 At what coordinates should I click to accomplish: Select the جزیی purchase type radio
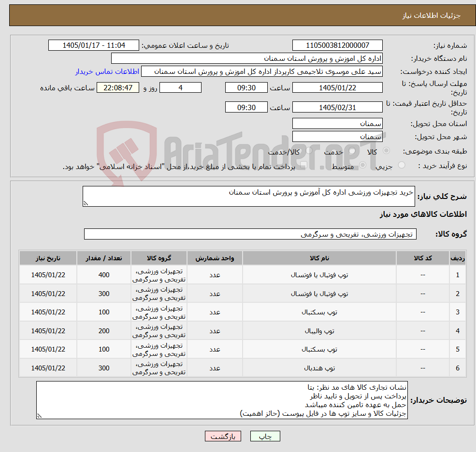[x=402, y=165]
